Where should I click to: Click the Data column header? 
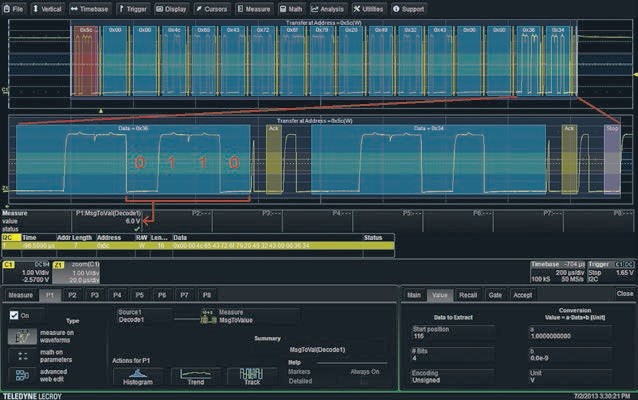[180, 238]
